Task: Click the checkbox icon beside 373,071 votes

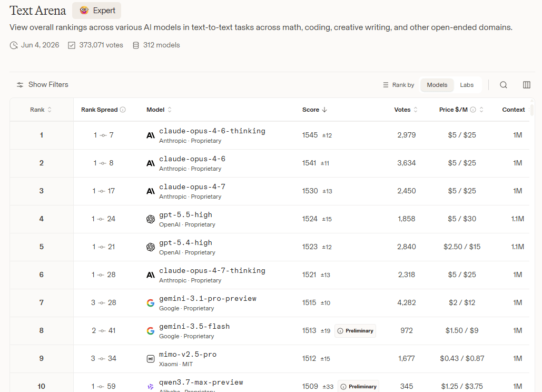Action: [72, 45]
